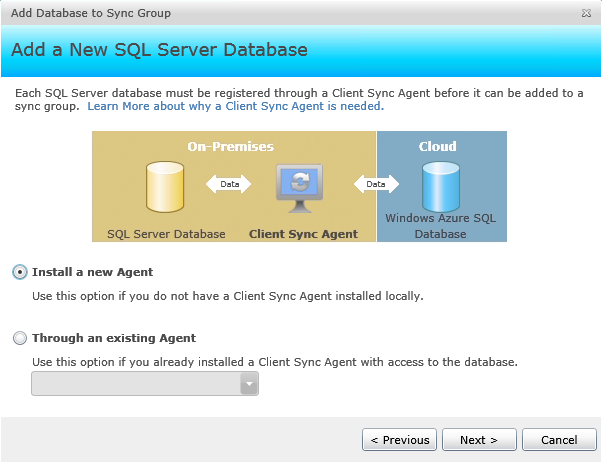Click the yellow SQL Server Database cylinder icon
Viewport: 602px width, 462px height.
pos(165,187)
